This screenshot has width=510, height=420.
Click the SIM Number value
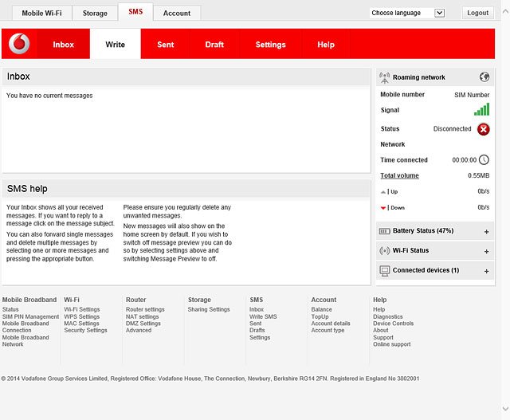pos(472,95)
